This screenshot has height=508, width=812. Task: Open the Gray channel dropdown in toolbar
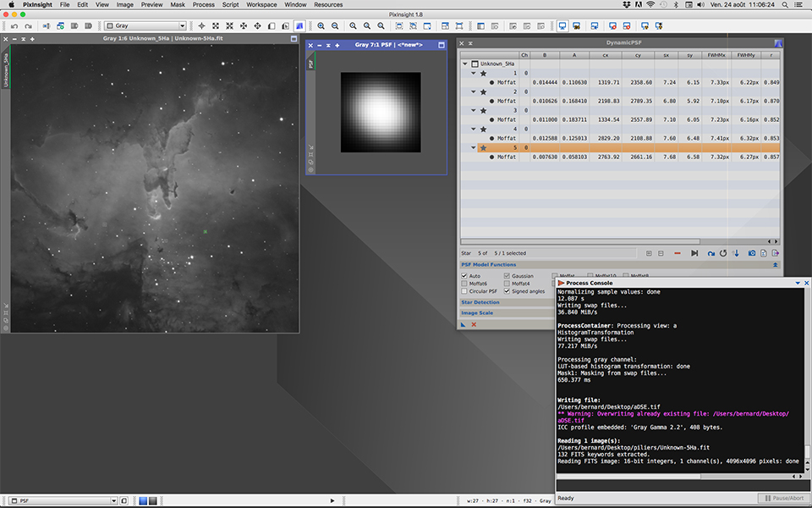145,26
